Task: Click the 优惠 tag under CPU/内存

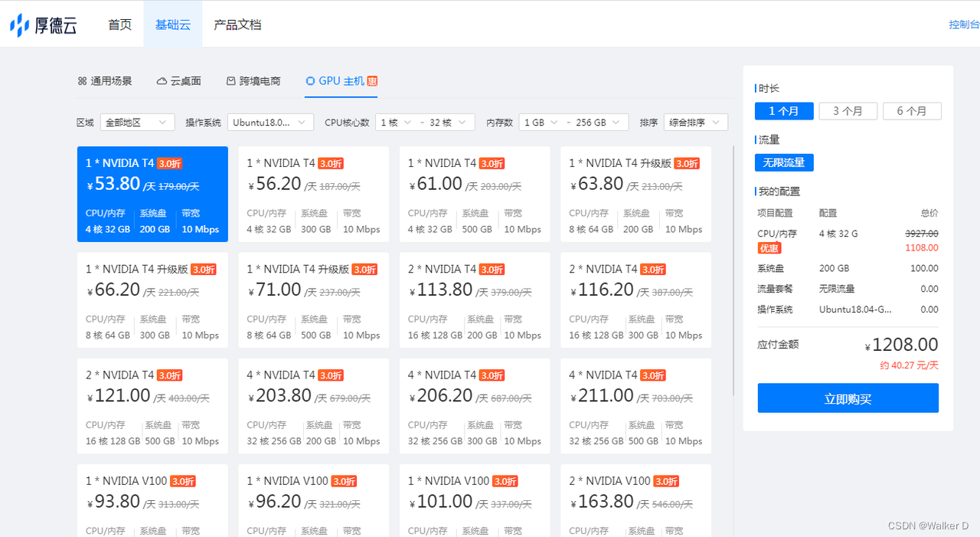Action: click(769, 248)
